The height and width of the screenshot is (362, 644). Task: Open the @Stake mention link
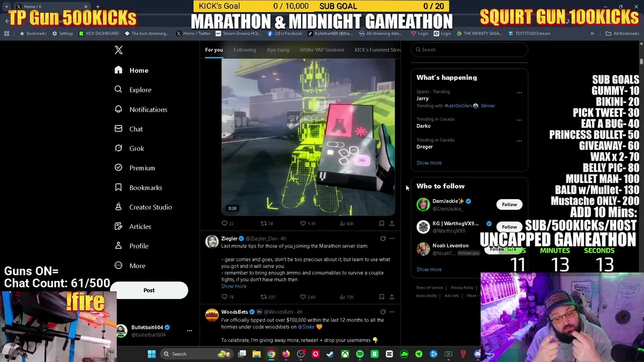[306, 327]
